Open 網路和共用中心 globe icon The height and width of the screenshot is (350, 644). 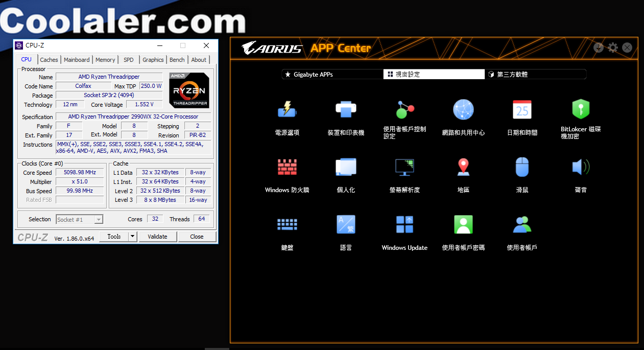tap(463, 109)
